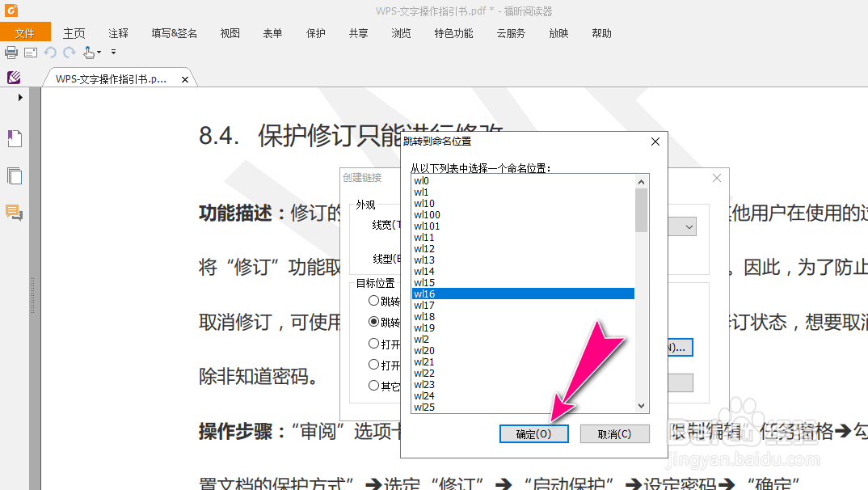This screenshot has height=490, width=868.
Task: Open the 特色功能 tab
Action: pos(454,33)
